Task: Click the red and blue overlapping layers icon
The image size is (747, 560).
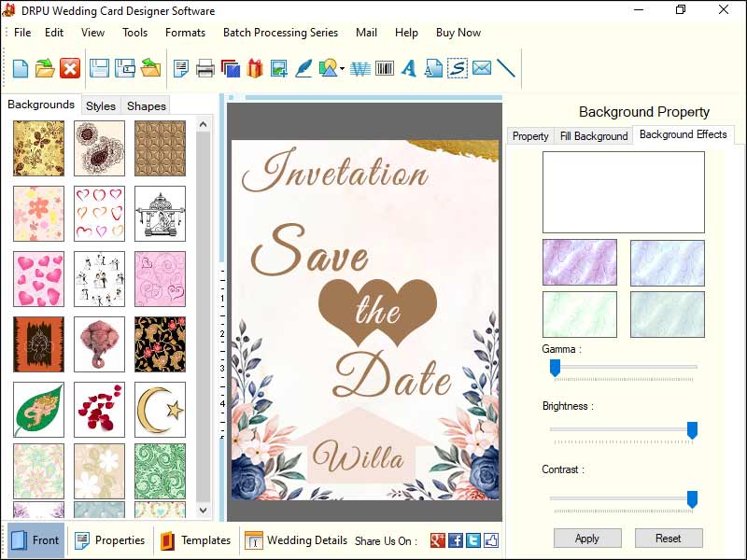Action: click(x=231, y=68)
